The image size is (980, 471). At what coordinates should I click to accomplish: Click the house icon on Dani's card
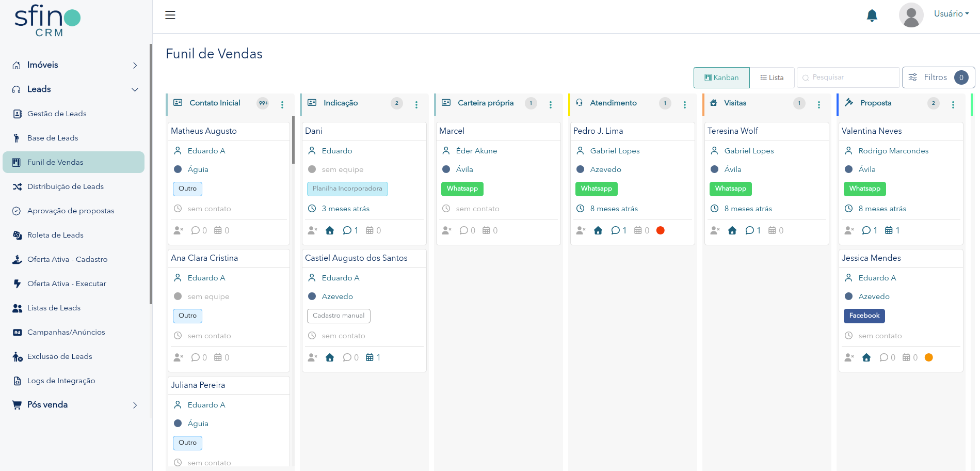[x=330, y=230]
